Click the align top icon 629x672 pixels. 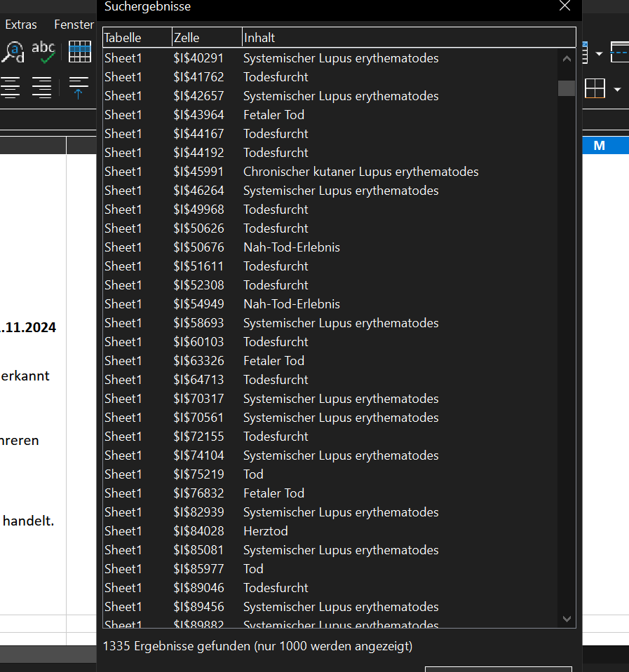click(79, 88)
